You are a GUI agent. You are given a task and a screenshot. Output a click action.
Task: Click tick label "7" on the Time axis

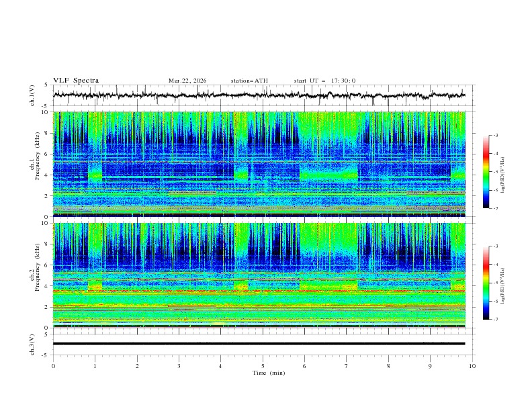[x=347, y=366]
